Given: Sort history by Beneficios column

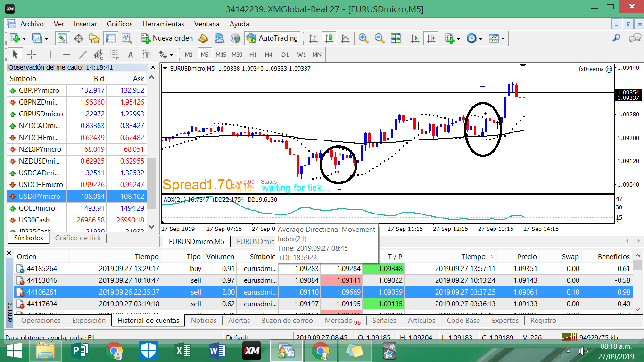Looking at the screenshot, I should pyautogui.click(x=607, y=257).
